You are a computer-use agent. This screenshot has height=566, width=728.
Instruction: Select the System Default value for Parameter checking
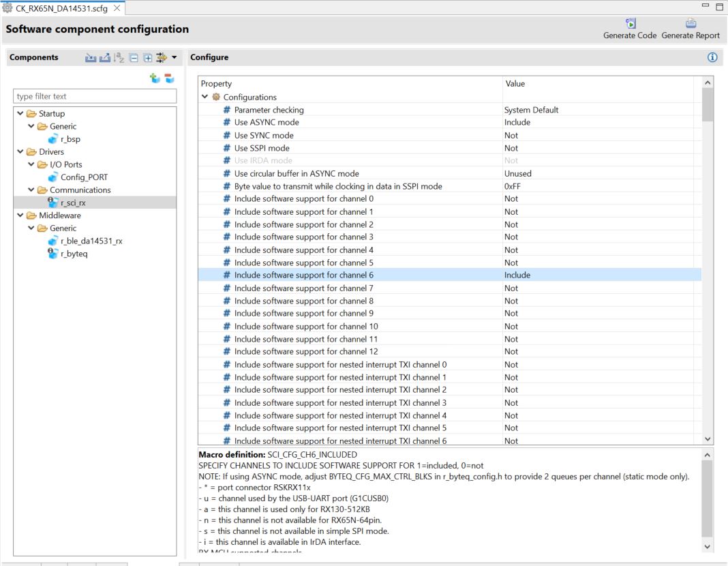[531, 110]
